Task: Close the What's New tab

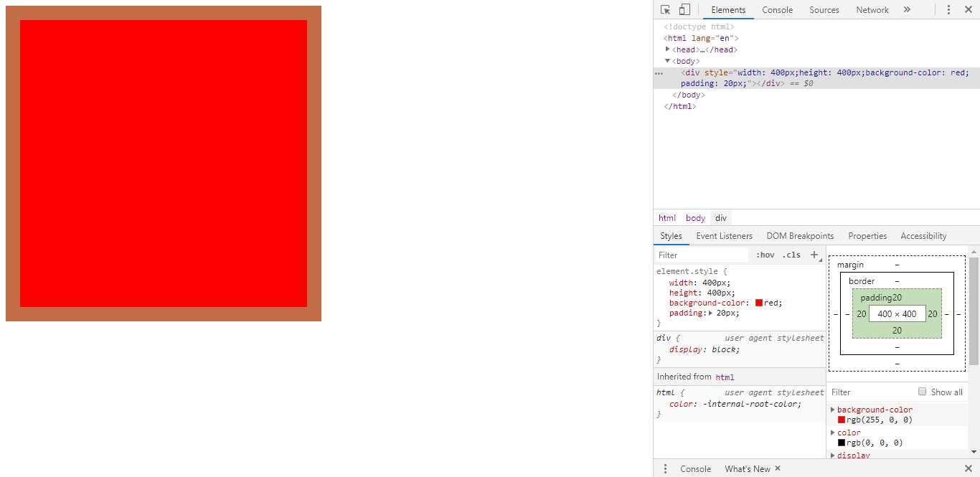Action: point(778,468)
